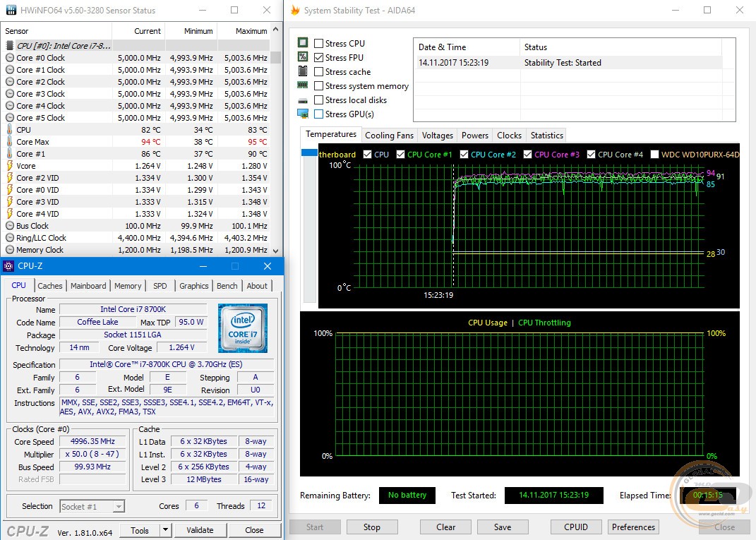Click the thermometer icon of Core #1 temperature
Viewport: 756px width, 540px height.
coord(10,154)
